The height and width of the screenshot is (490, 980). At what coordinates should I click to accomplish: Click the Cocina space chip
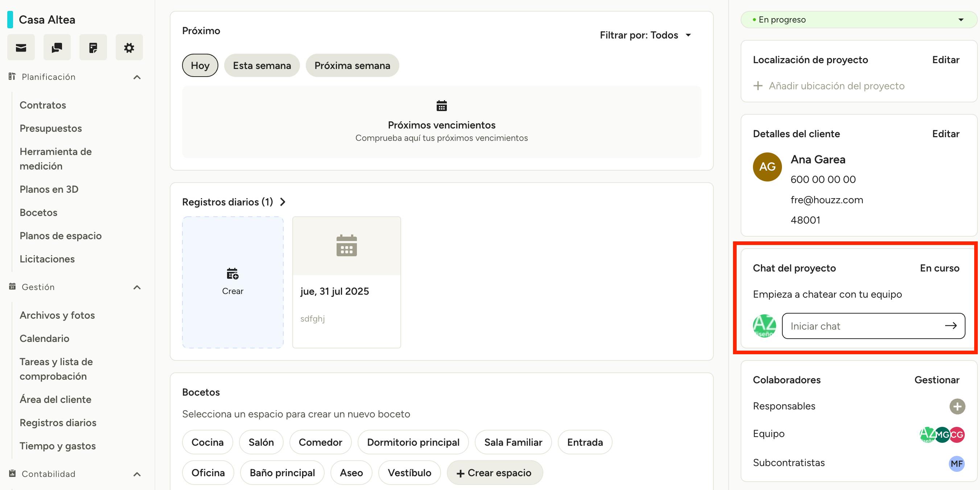[207, 442]
